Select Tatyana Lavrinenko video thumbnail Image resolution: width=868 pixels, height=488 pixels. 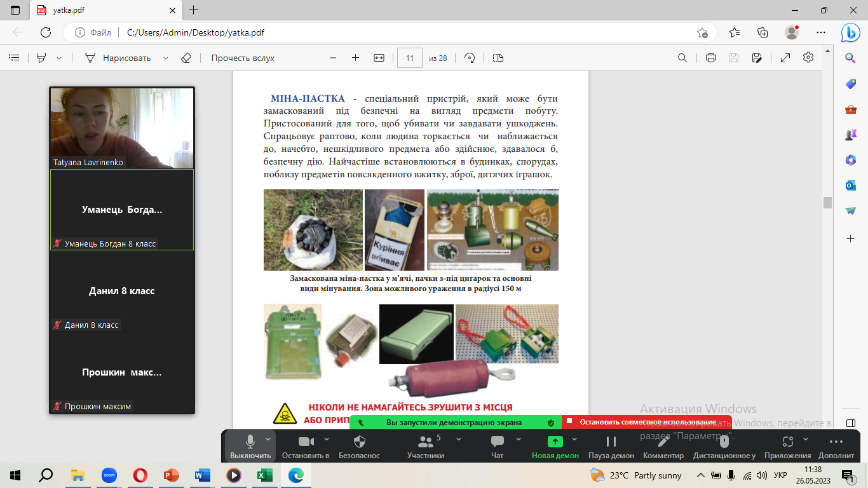coord(122,128)
